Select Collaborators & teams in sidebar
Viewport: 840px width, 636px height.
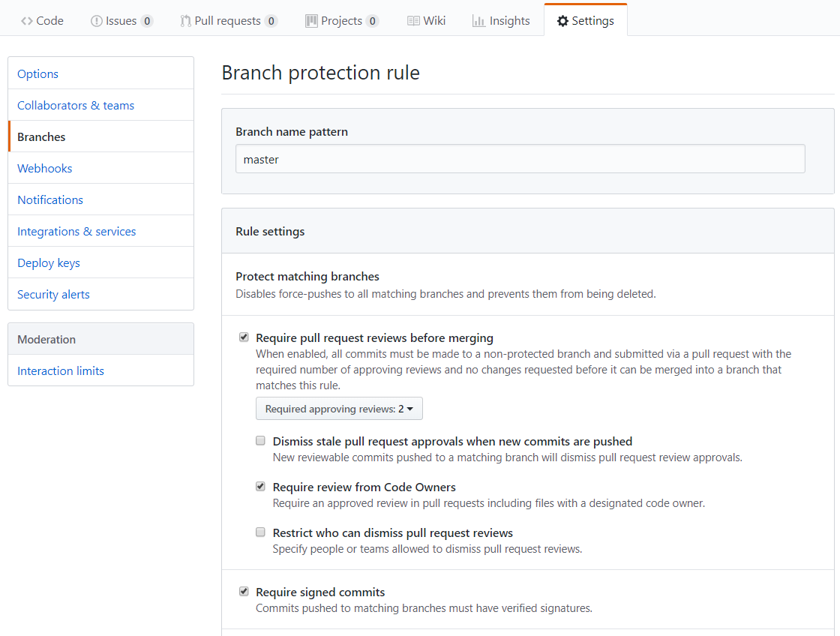tap(76, 106)
